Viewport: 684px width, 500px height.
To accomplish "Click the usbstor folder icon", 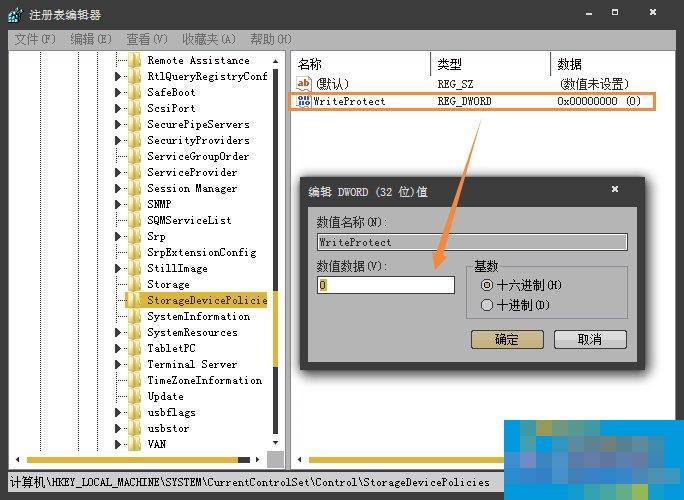I will pos(135,428).
